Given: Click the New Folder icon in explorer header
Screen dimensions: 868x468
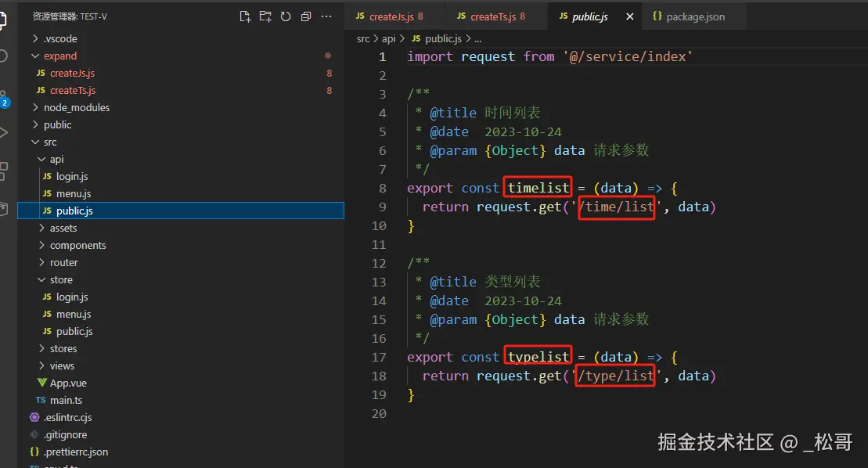Looking at the screenshot, I should (265, 16).
